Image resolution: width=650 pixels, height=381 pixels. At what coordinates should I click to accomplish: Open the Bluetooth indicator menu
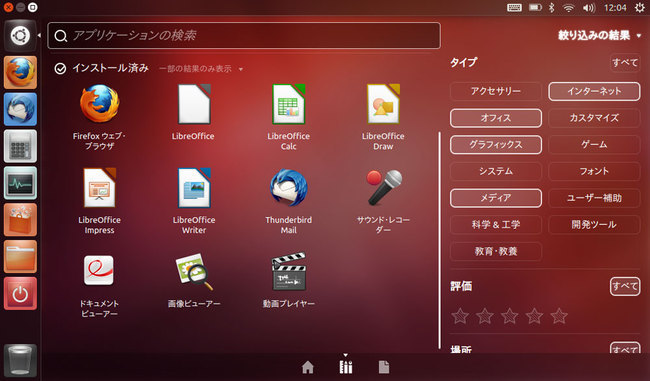[551, 7]
